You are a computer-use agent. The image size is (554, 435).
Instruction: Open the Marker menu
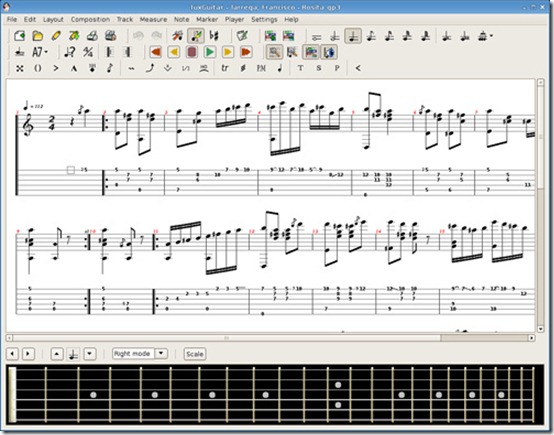coord(207,19)
